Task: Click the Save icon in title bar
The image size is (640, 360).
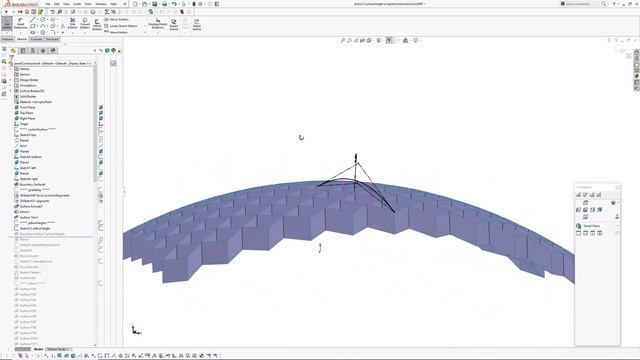Action: (x=155, y=4)
